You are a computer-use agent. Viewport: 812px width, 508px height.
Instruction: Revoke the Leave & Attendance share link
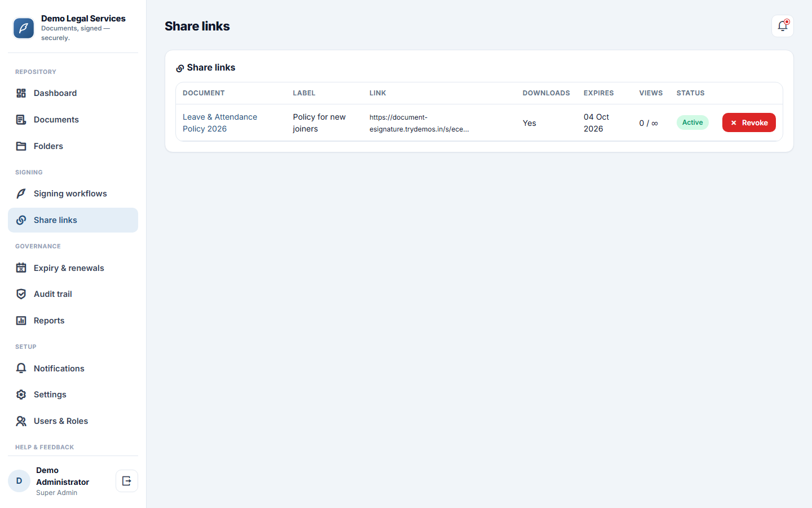[749, 122]
